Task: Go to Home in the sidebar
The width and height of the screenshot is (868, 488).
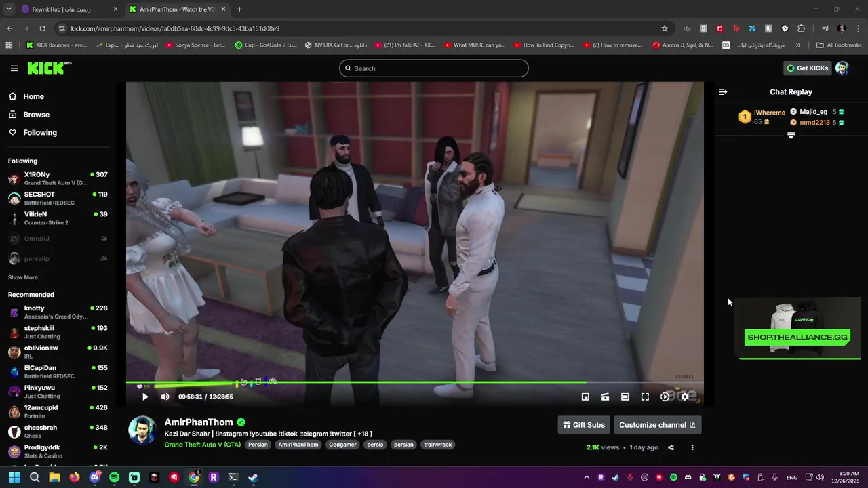Action: pos(26,96)
